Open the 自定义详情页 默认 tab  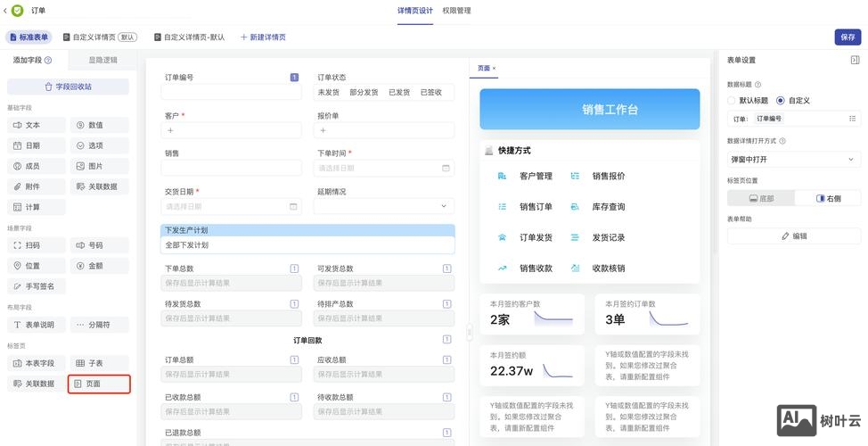pyautogui.click(x=100, y=37)
